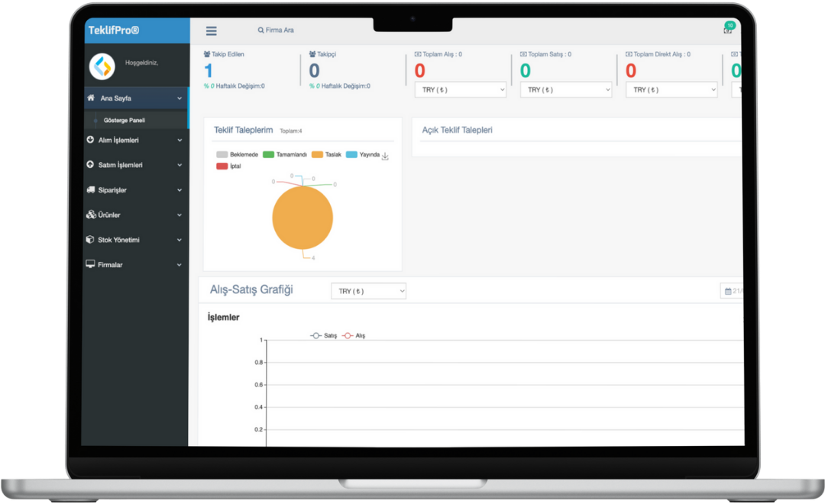
Task: Open currency dropdown under Toplam Alış
Action: [x=461, y=90]
